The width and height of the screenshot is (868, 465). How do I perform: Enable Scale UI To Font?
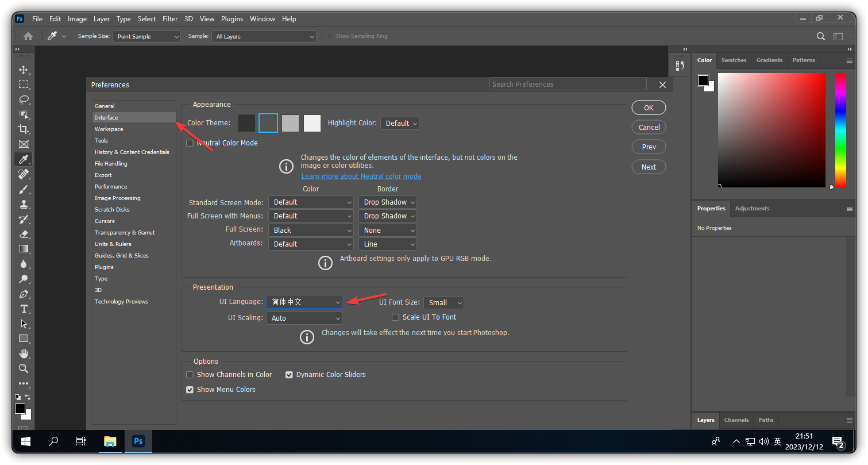click(395, 317)
